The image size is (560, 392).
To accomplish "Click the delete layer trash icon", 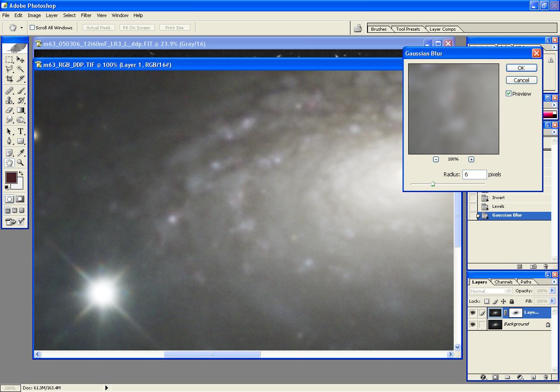I will pyautogui.click(x=546, y=377).
